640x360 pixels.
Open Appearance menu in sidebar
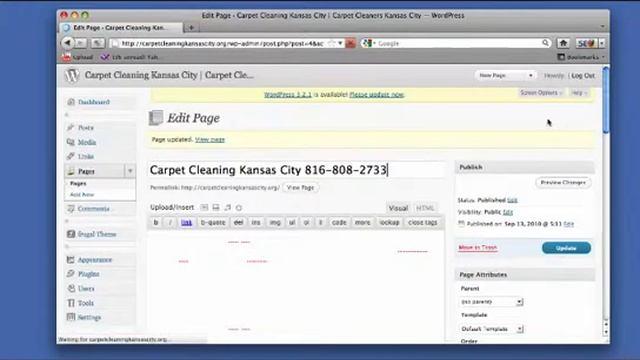(x=95, y=260)
